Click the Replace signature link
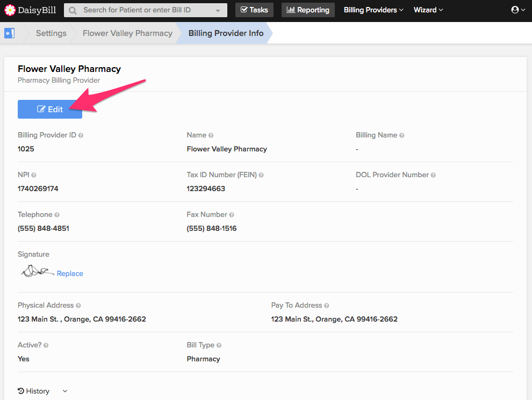Screen dimensions: 532x400 70,274
